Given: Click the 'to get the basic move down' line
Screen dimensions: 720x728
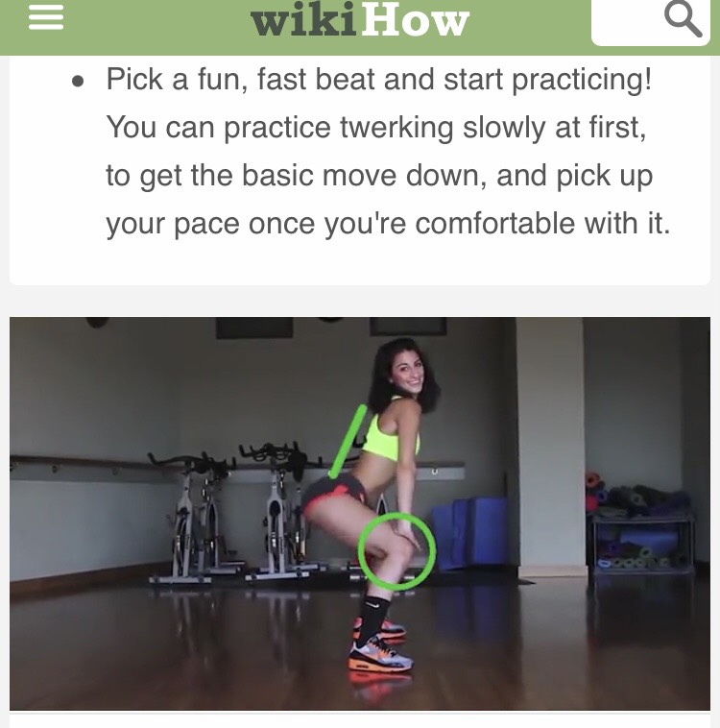Looking at the screenshot, I should pyautogui.click(x=379, y=176).
